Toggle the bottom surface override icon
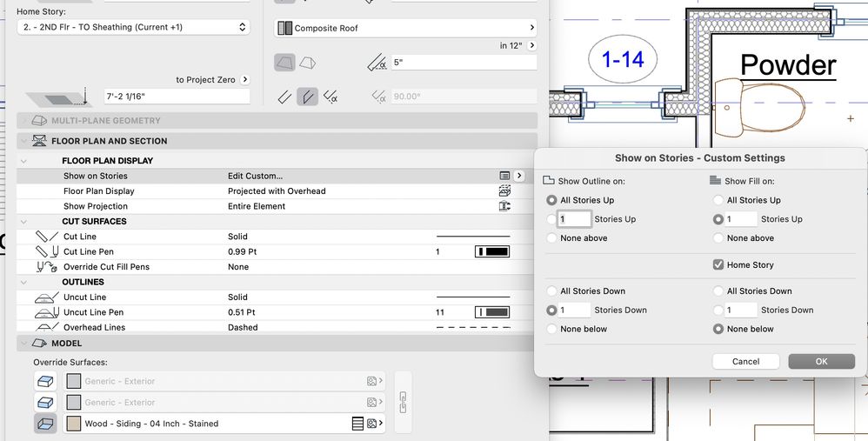This screenshot has width=868, height=441. [45, 424]
